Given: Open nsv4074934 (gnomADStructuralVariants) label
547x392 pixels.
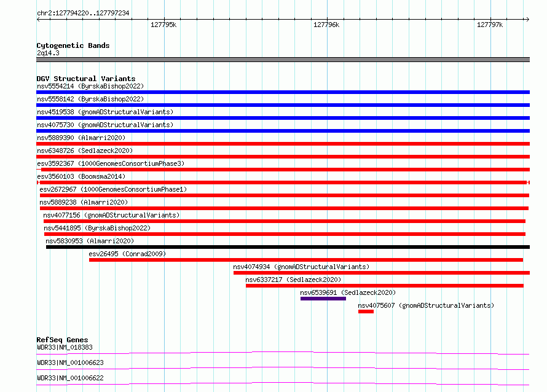Looking at the screenshot, I should [301, 267].
